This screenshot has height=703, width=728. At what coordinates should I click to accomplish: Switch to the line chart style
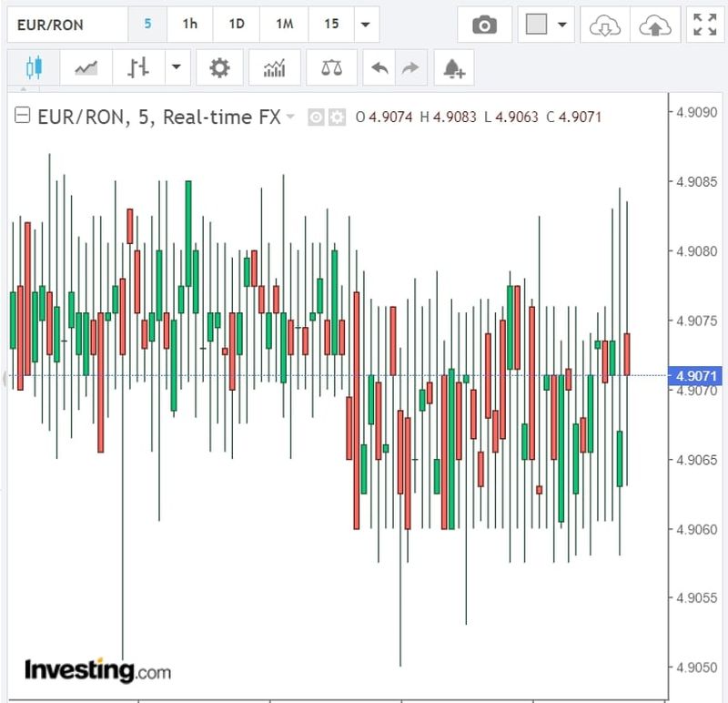86,67
